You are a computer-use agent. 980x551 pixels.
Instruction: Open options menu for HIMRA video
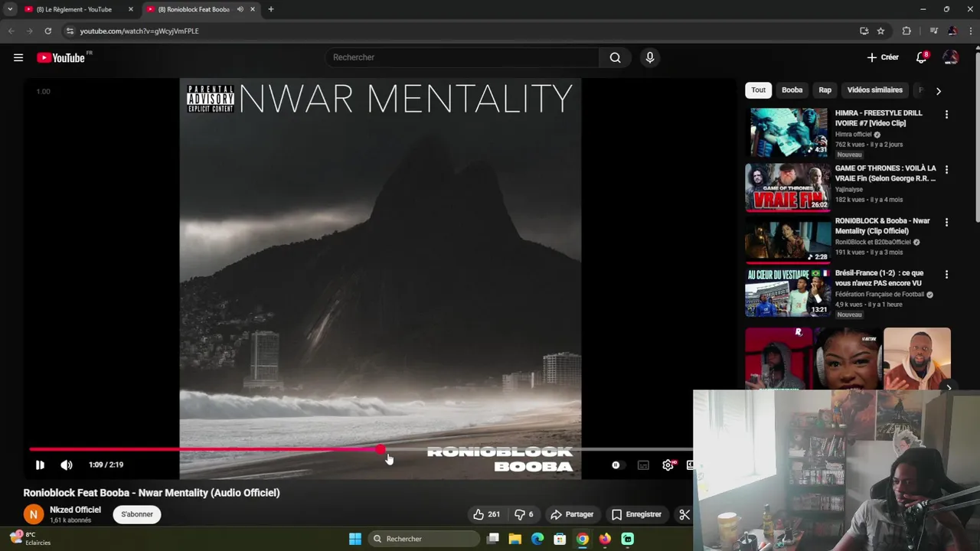coord(946,115)
